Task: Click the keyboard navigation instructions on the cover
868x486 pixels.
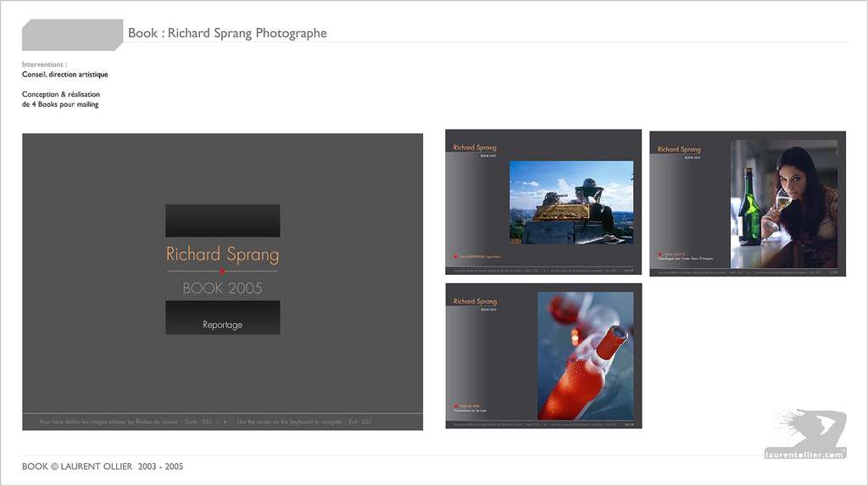Action: coord(206,422)
